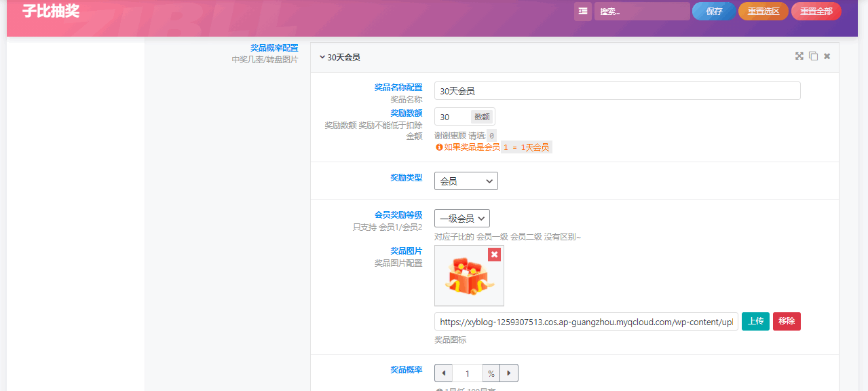Screen dimensions: 868x391
Task: Click the X icon to remove 30天会员 section
Action: [827, 56]
